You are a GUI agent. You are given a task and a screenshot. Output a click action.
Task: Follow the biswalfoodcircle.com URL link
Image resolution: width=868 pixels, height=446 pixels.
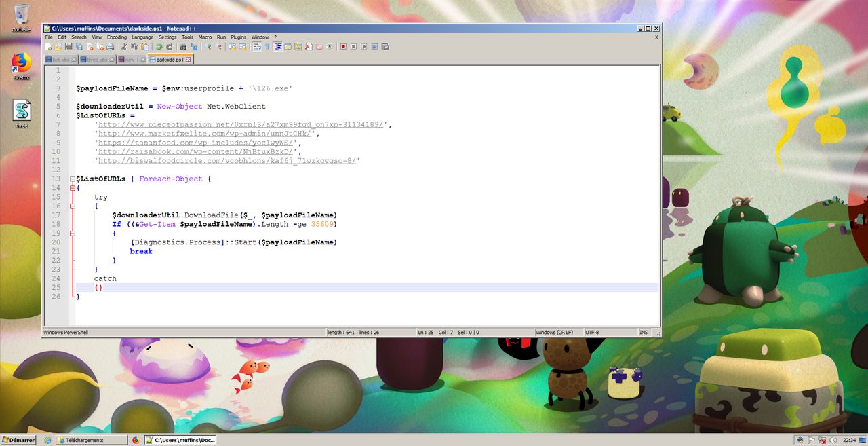[x=226, y=160]
